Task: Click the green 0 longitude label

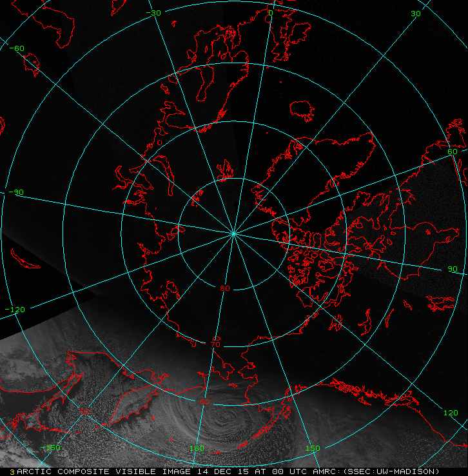Action: tap(271, 13)
